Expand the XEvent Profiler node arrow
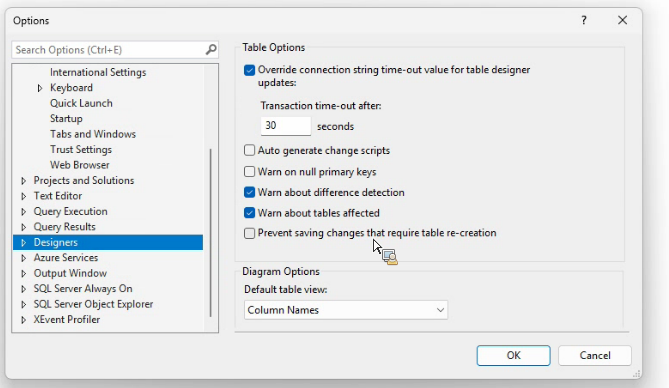Screen dimensions: 669x388 pyautogui.click(x=23, y=320)
